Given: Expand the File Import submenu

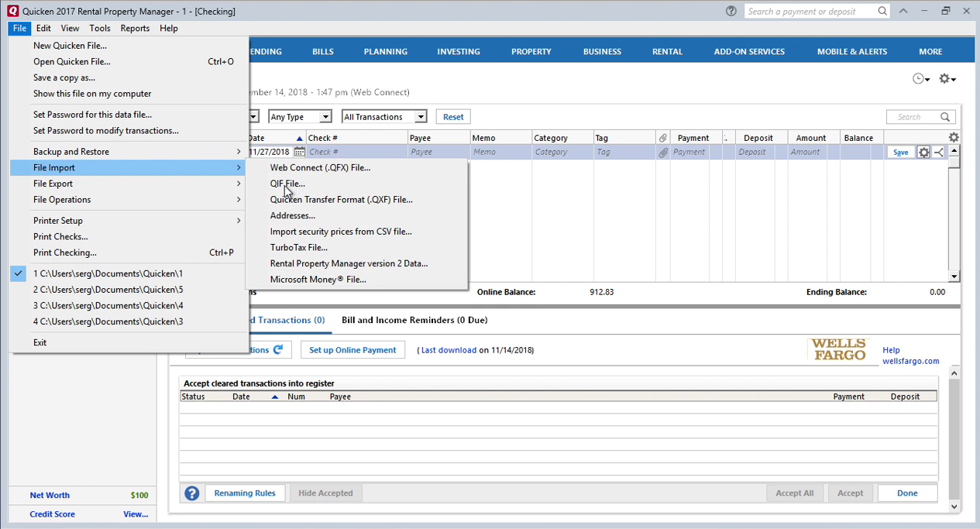Looking at the screenshot, I should pos(129,167).
